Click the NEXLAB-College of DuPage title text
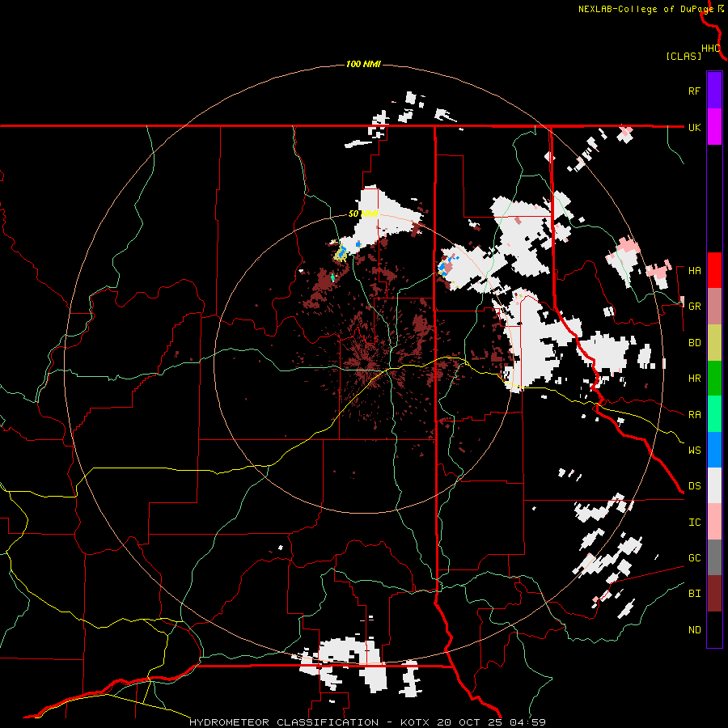Image resolution: width=728 pixels, height=728 pixels. tap(645, 9)
